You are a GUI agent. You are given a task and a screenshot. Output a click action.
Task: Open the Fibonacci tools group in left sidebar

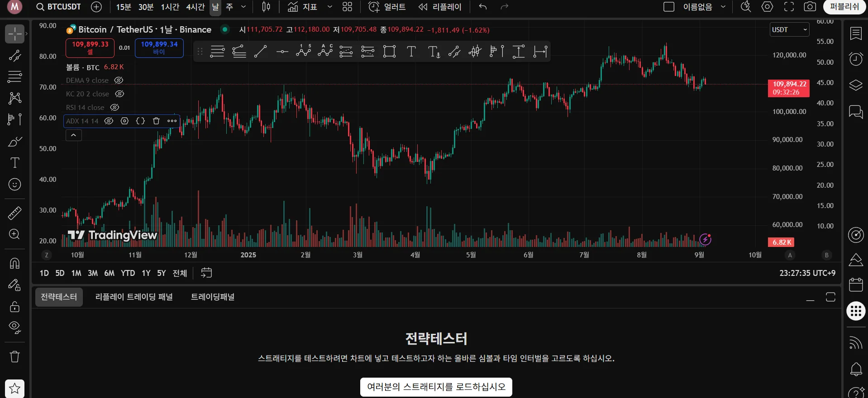[x=14, y=76]
